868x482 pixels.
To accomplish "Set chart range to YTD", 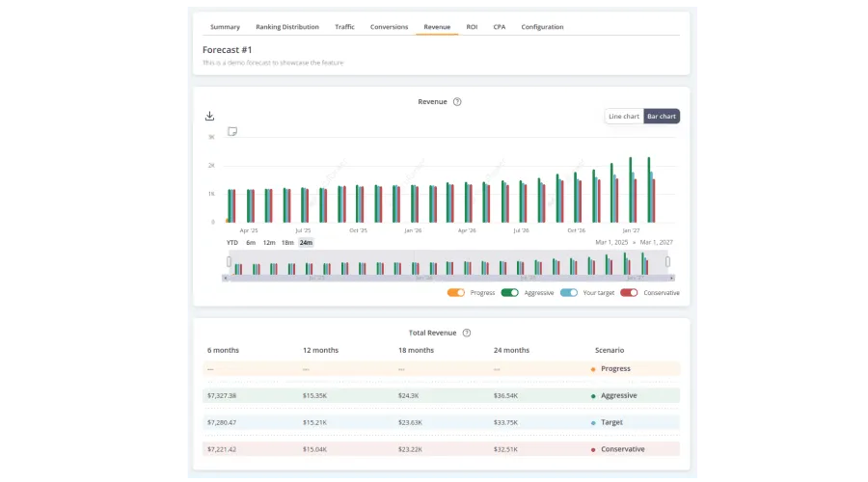I will (x=232, y=243).
